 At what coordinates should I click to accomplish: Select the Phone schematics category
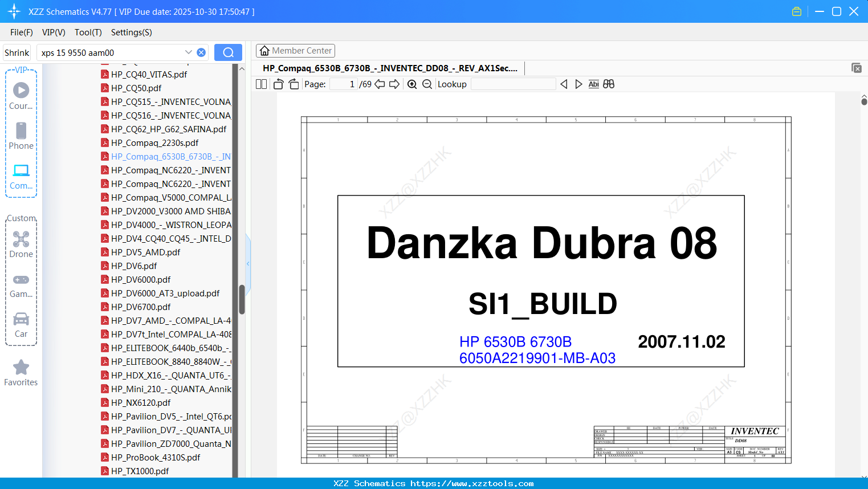click(21, 136)
